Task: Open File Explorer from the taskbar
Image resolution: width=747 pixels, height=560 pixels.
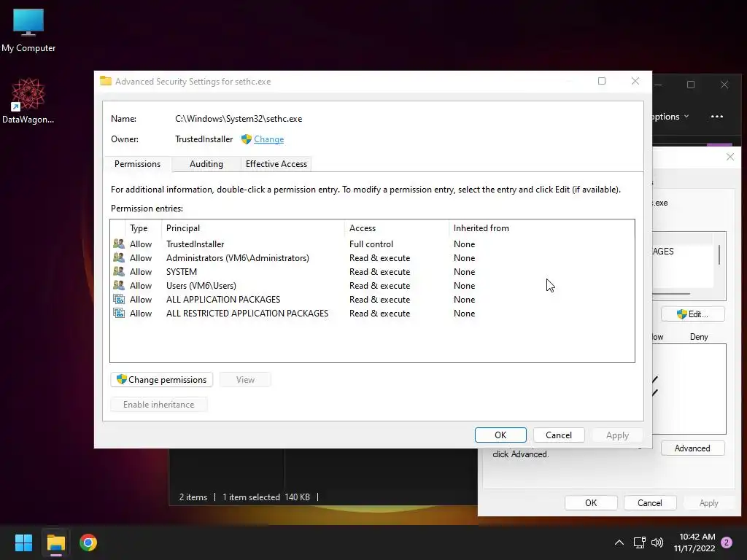Action: 55,542
